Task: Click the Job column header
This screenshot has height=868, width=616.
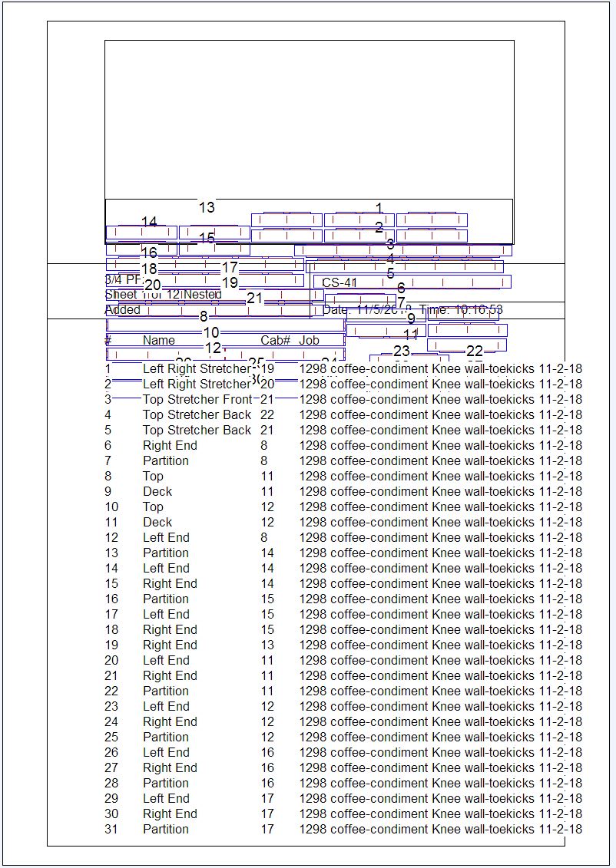Action: [310, 340]
